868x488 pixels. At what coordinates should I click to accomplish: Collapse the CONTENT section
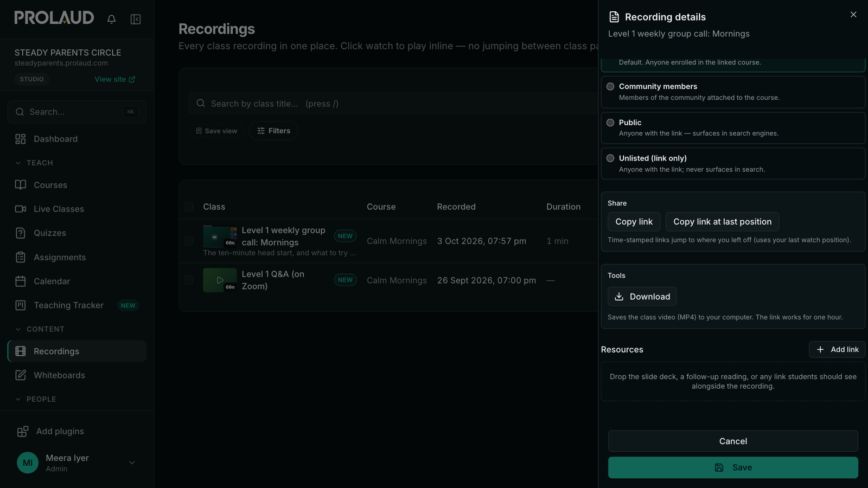pyautogui.click(x=18, y=329)
